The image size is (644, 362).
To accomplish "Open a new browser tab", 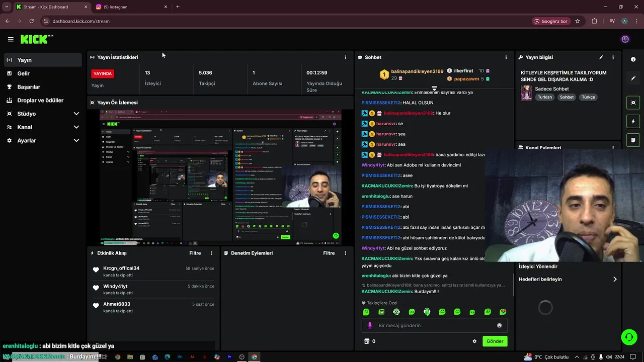I will 178,7.
